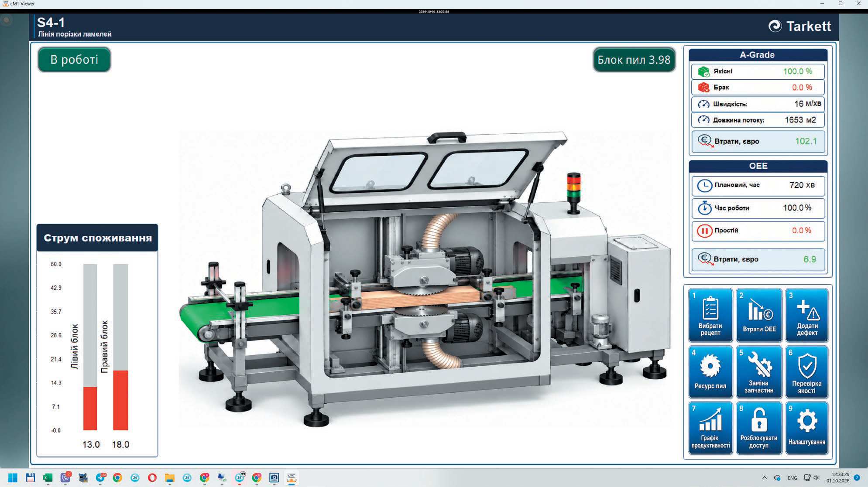Open the Windows Start menu
The height and width of the screenshot is (487, 868).
[x=13, y=478]
